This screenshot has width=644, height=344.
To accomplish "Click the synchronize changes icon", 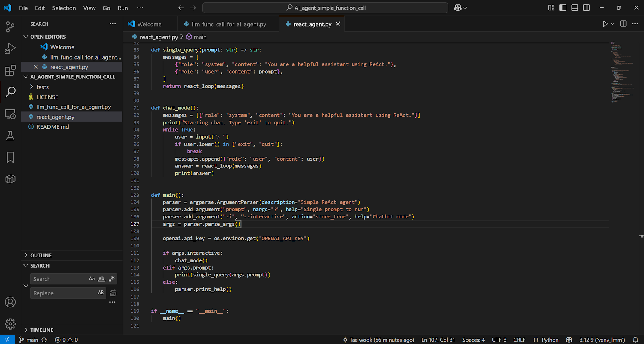I will pos(44,340).
